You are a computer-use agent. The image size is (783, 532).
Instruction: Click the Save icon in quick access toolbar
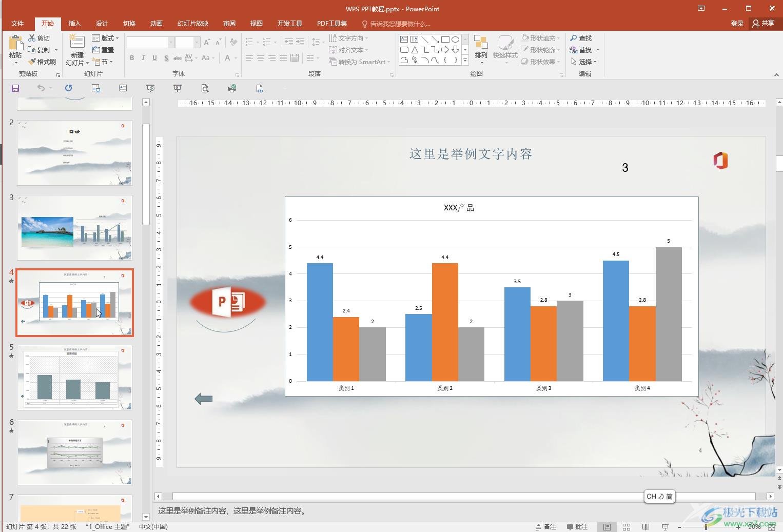[15, 88]
